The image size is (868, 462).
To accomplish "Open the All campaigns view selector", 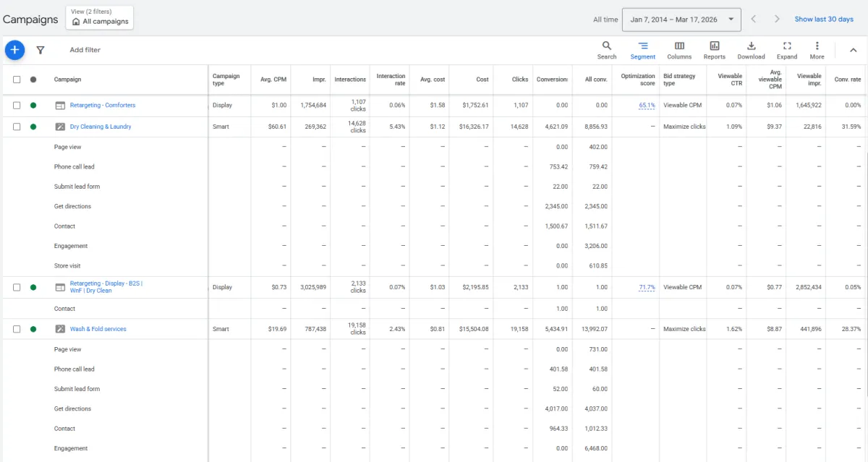I will point(100,18).
